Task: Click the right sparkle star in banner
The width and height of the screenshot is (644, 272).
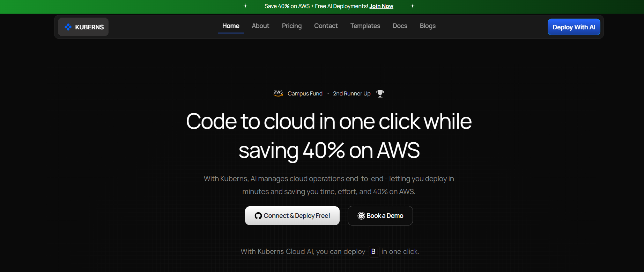Action: pos(413,6)
